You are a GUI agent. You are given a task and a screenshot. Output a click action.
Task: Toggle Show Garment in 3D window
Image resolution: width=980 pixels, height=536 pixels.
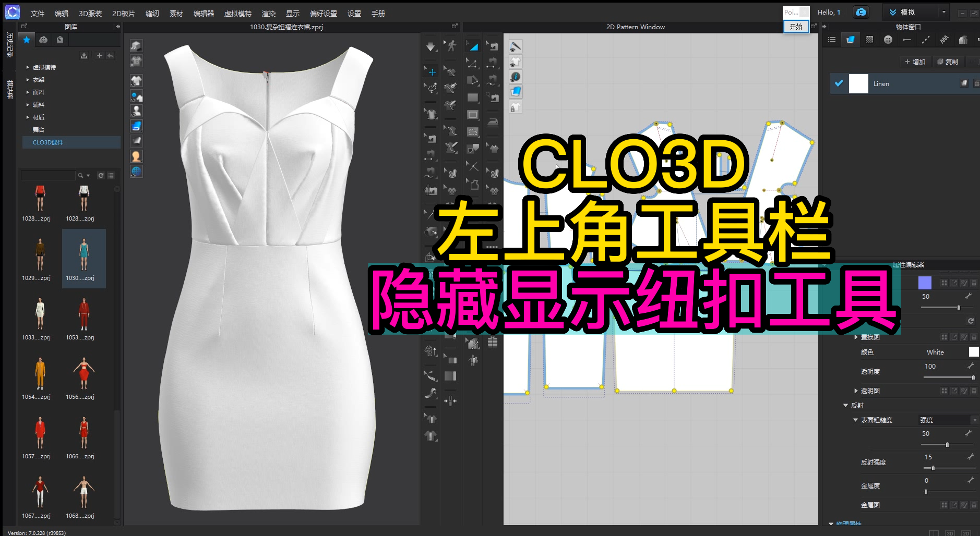[136, 81]
